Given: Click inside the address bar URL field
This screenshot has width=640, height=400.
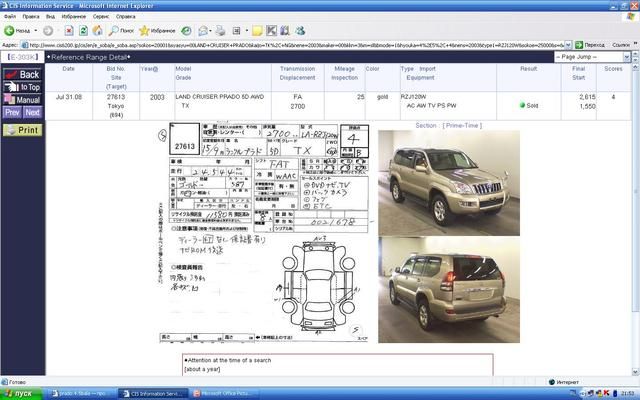Looking at the screenshot, I should click(x=296, y=45).
